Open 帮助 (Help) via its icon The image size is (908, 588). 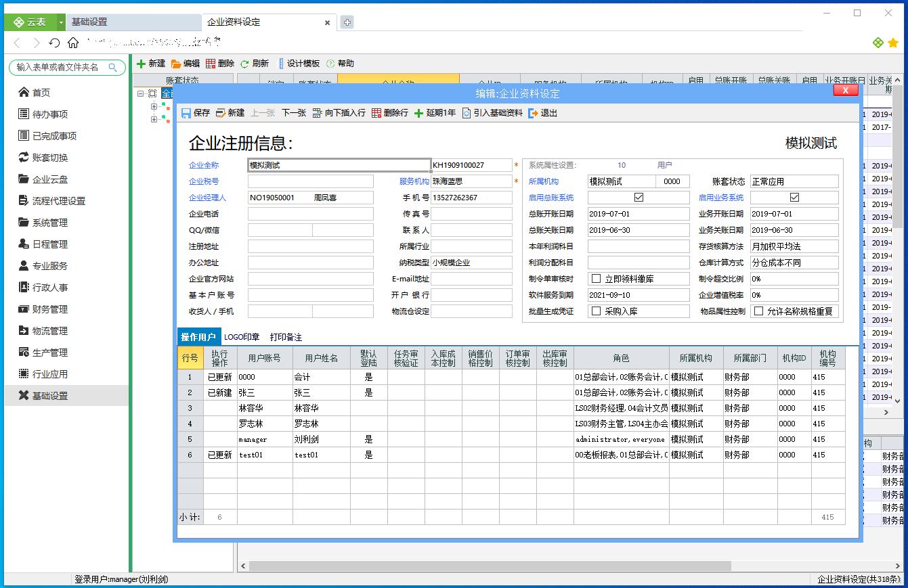coord(330,64)
